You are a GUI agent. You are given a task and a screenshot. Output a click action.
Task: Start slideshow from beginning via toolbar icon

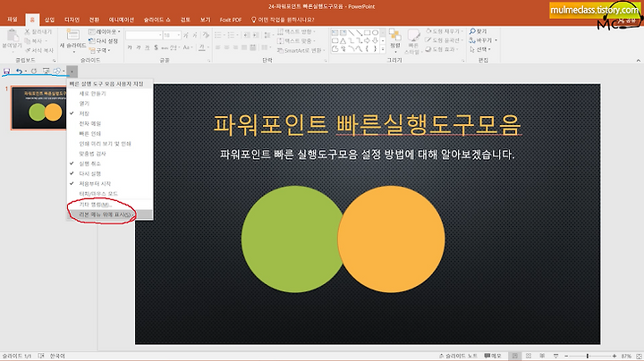[x=46, y=71]
